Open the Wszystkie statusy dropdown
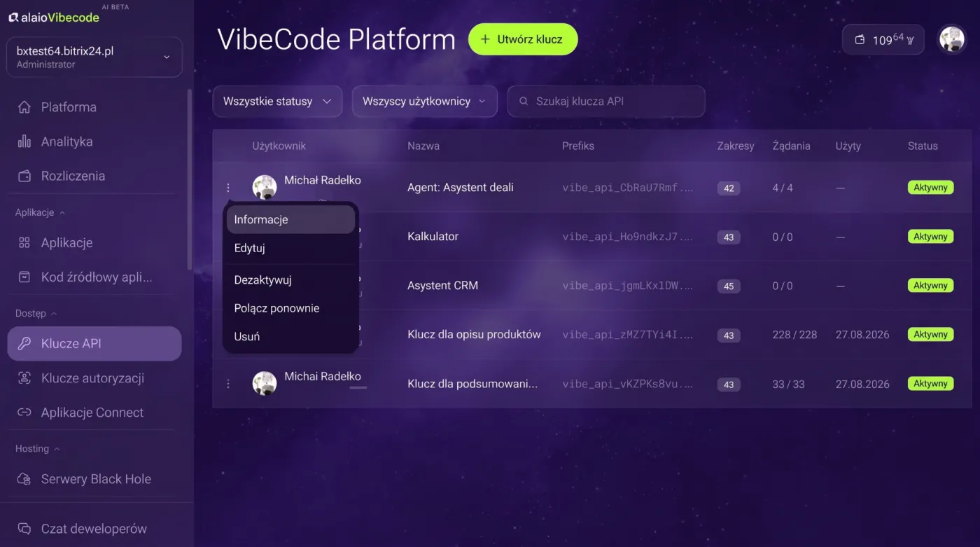 pos(277,102)
